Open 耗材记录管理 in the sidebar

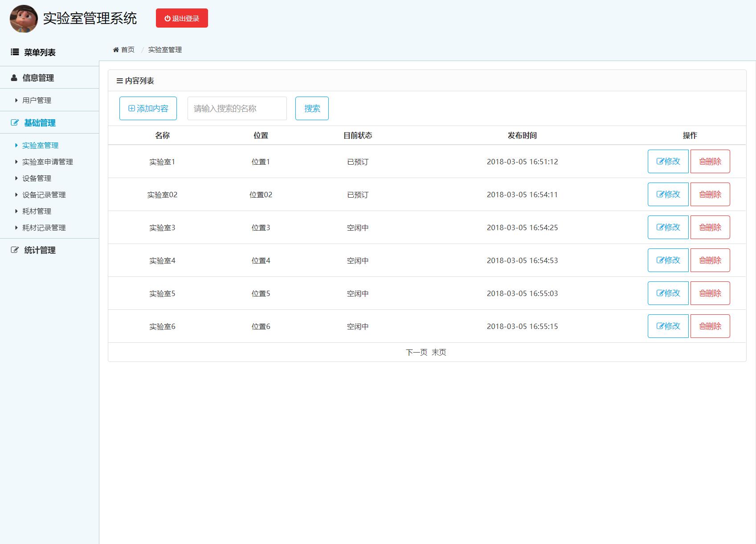tap(44, 228)
